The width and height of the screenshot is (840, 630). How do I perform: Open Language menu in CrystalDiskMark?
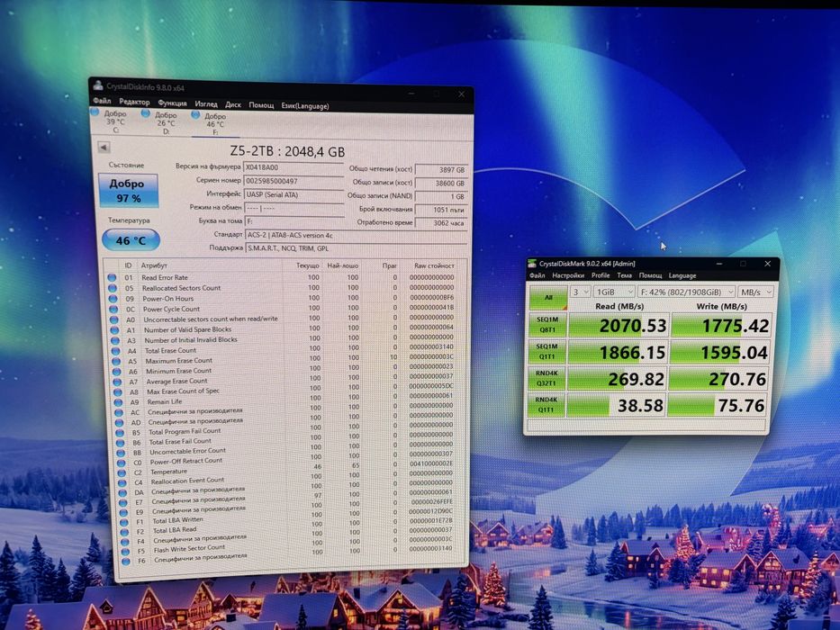pos(682,276)
